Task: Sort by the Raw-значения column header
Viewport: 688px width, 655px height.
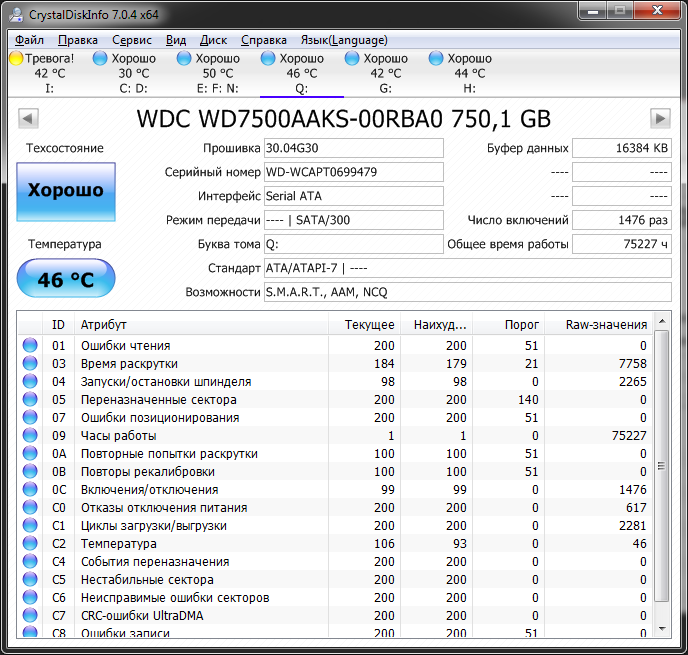Action: [x=598, y=325]
